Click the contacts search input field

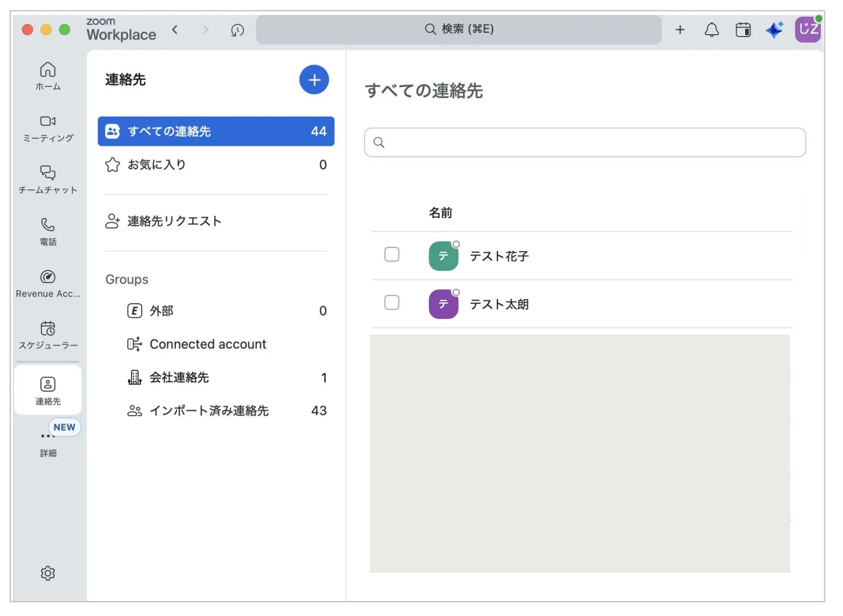(x=585, y=142)
